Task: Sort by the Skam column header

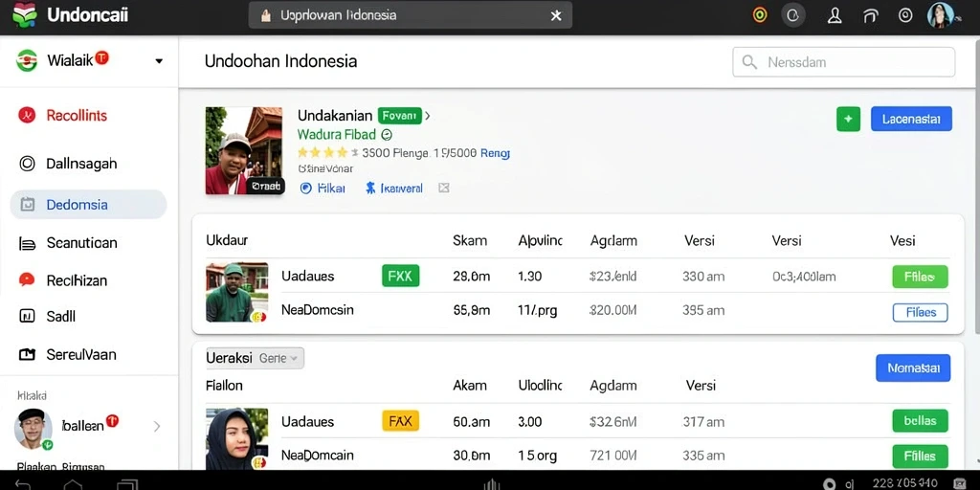Action: coord(470,240)
